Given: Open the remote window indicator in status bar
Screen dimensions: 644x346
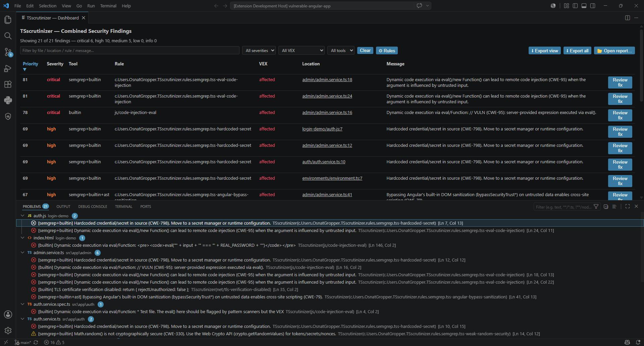Looking at the screenshot, I should [6, 342].
